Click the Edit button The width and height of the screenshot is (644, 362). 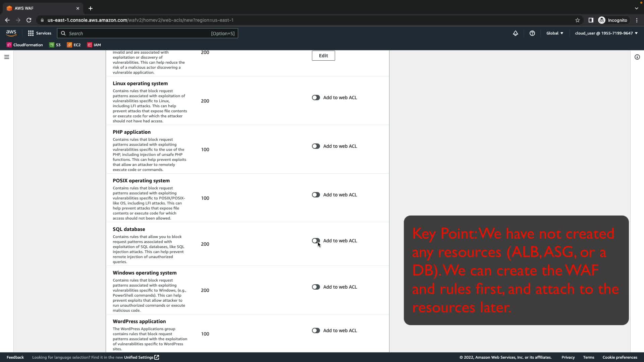323,56
